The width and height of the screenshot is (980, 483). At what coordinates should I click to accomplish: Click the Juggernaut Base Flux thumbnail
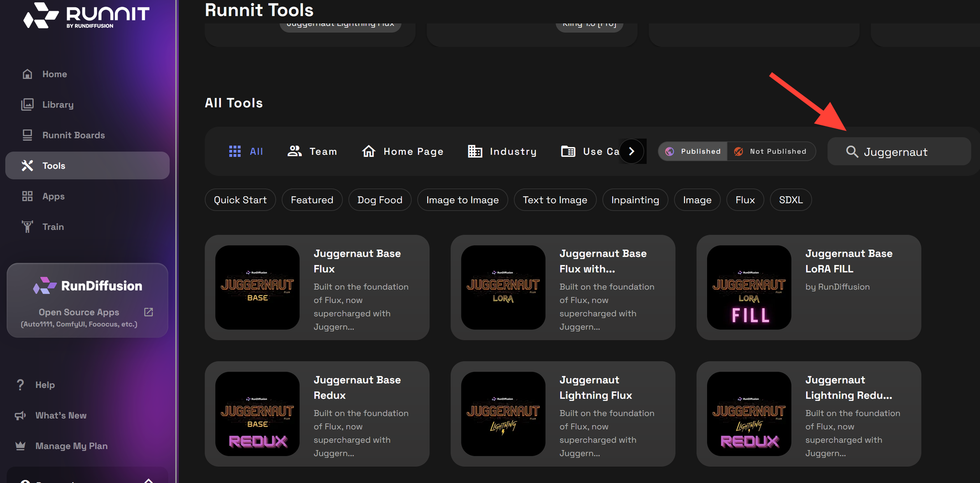257,288
